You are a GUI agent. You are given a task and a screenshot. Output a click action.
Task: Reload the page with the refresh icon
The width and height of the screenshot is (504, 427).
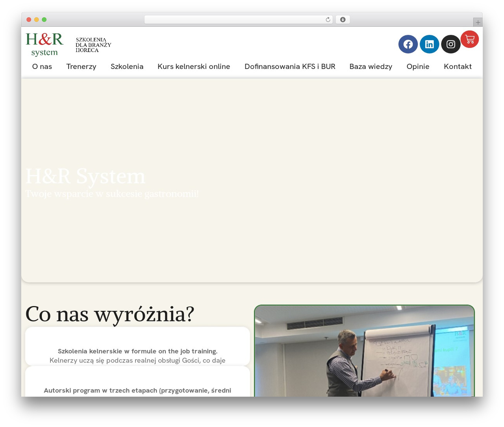pos(328,20)
